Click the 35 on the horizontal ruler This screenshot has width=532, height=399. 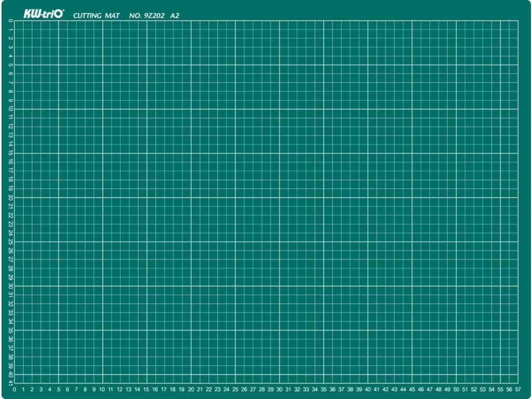(x=324, y=390)
